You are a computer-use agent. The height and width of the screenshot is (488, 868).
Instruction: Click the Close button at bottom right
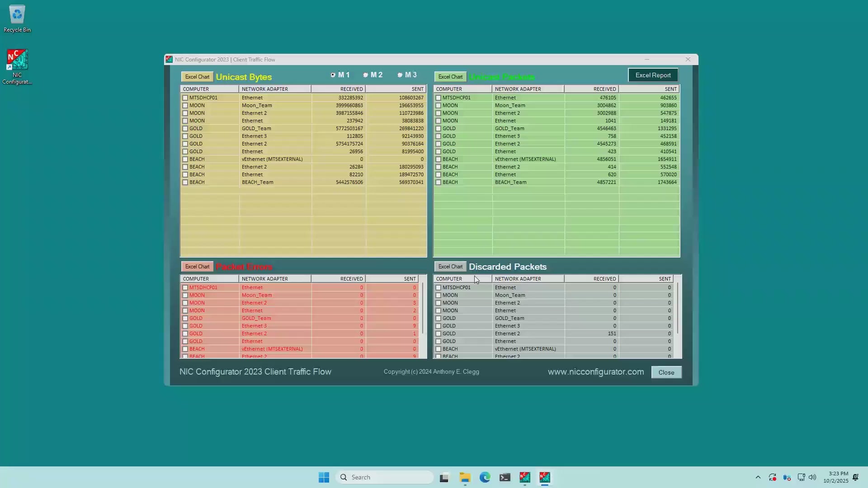pyautogui.click(x=666, y=372)
